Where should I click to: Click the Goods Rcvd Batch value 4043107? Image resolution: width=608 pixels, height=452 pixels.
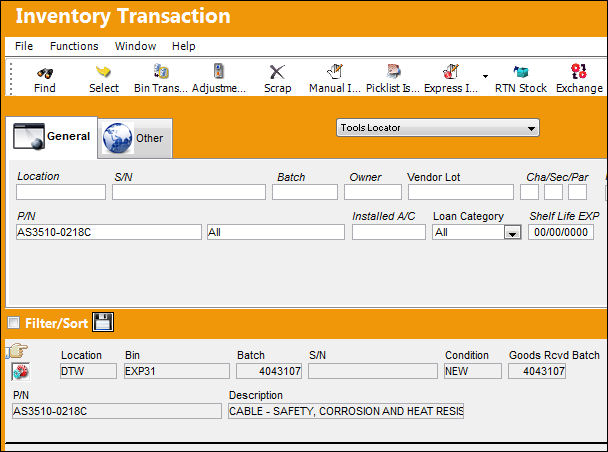[x=537, y=371]
